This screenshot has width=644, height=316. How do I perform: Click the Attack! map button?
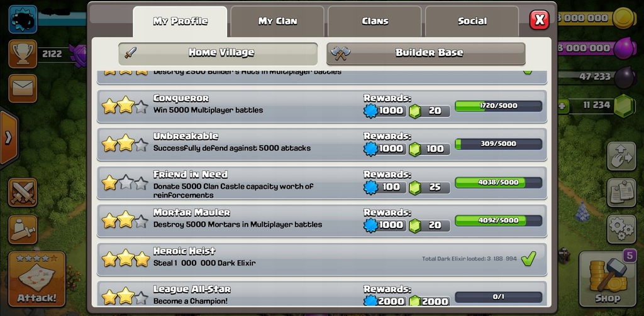tap(37, 279)
